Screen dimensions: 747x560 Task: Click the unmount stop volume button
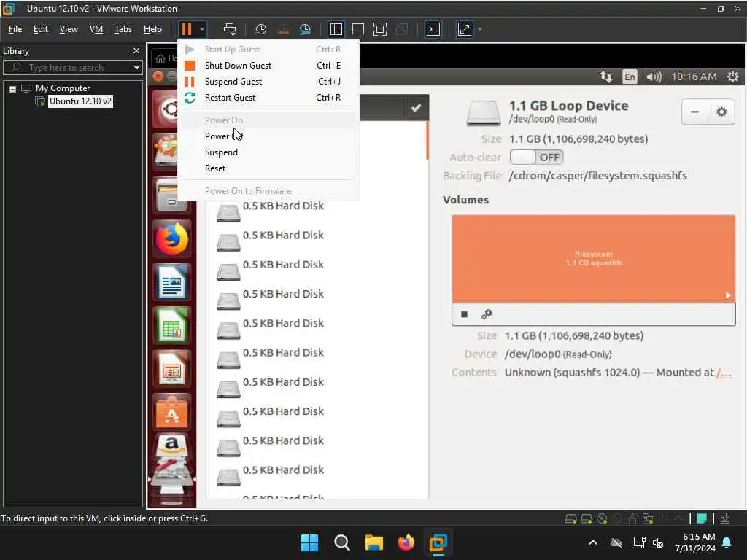pos(465,314)
